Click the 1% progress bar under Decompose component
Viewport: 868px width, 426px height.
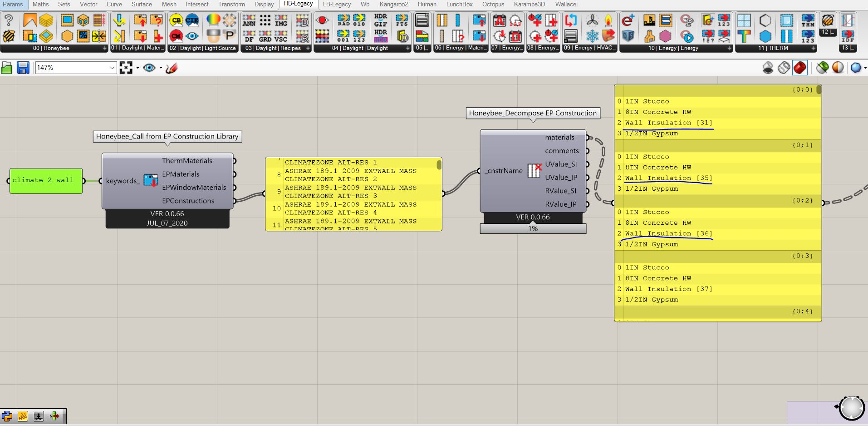[x=533, y=228]
